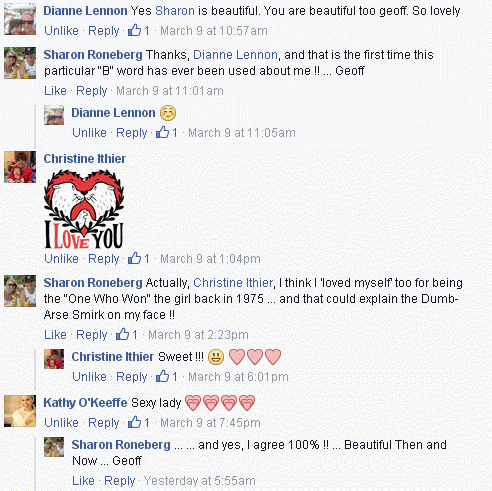Click the thumbs-up icon on Sharon's 2:23pm comment
This screenshot has width=492, height=491.
tap(122, 334)
